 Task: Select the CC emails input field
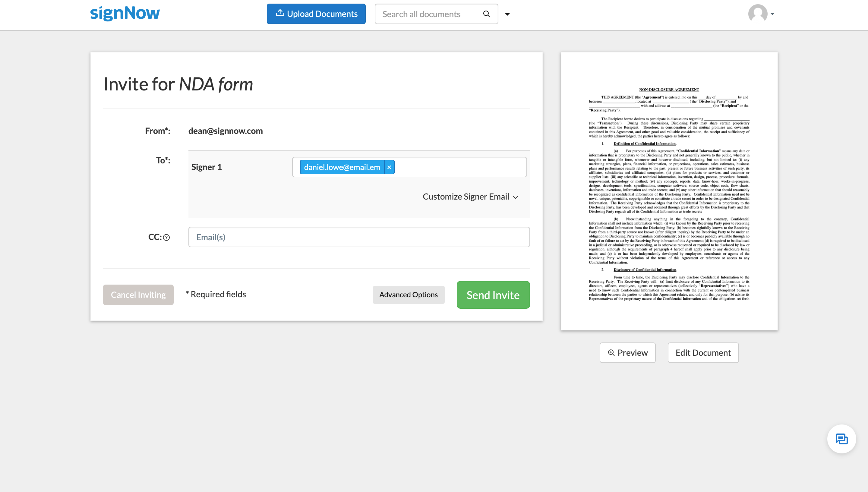pyautogui.click(x=358, y=237)
